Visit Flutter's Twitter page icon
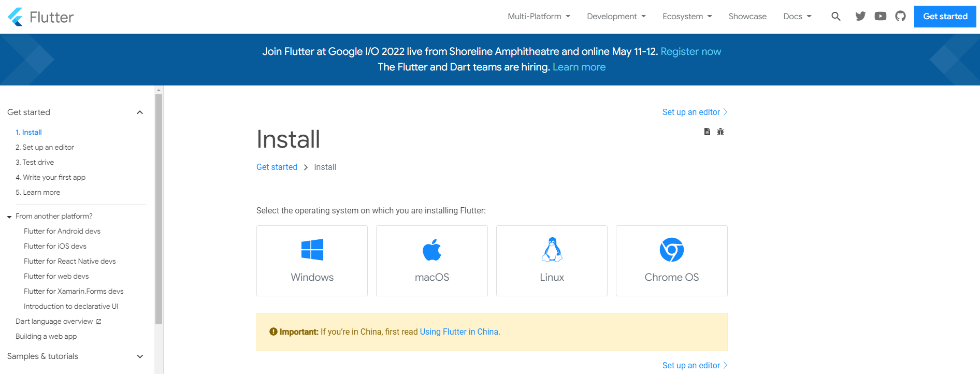The width and height of the screenshot is (980, 374). click(x=860, y=16)
